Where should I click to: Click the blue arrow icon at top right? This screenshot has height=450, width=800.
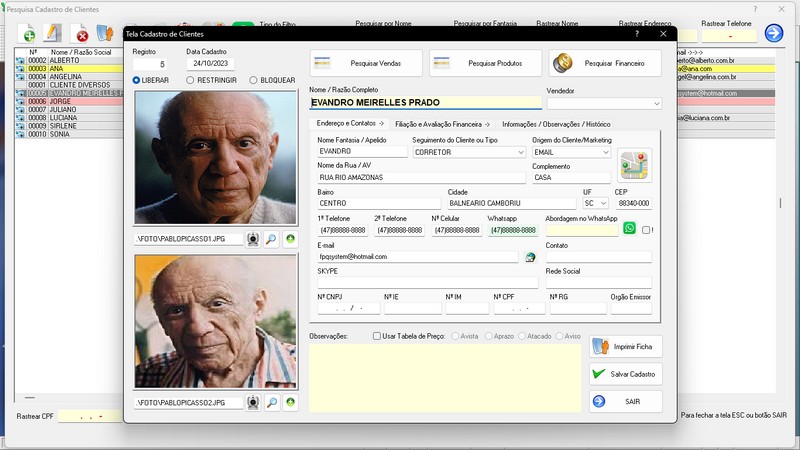pyautogui.click(x=773, y=33)
